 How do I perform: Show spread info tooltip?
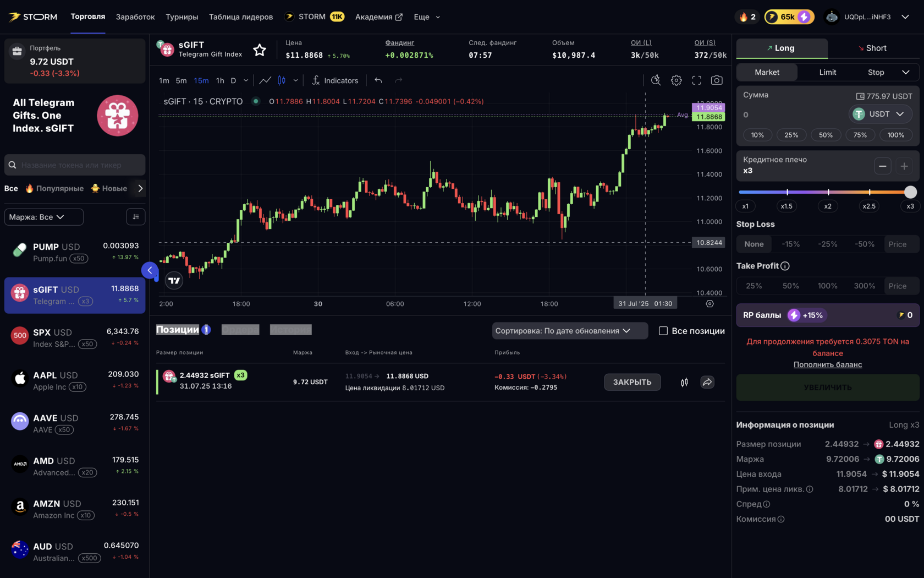coord(767,504)
